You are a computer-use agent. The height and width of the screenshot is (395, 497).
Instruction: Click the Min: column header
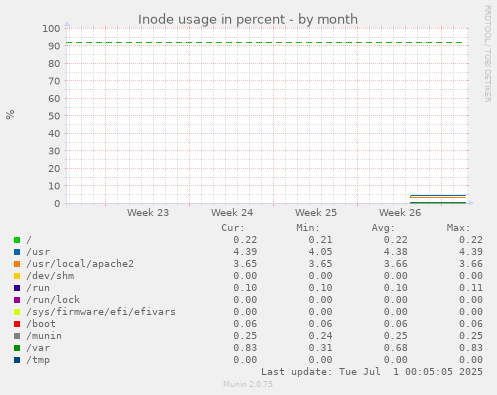click(x=308, y=228)
